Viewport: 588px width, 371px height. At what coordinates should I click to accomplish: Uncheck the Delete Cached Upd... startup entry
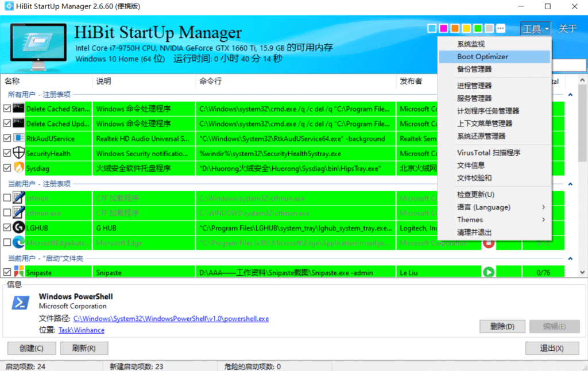point(7,123)
